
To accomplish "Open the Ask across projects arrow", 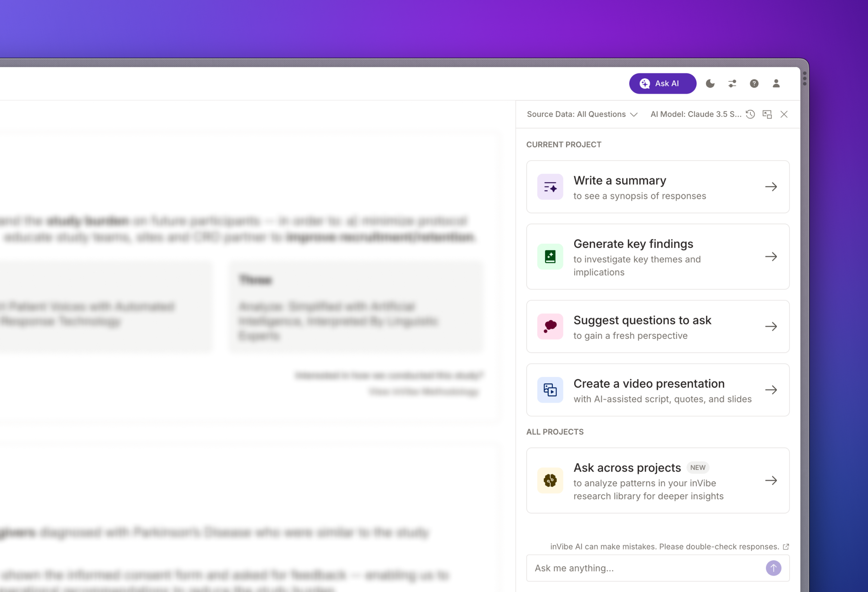I will pos(771,480).
